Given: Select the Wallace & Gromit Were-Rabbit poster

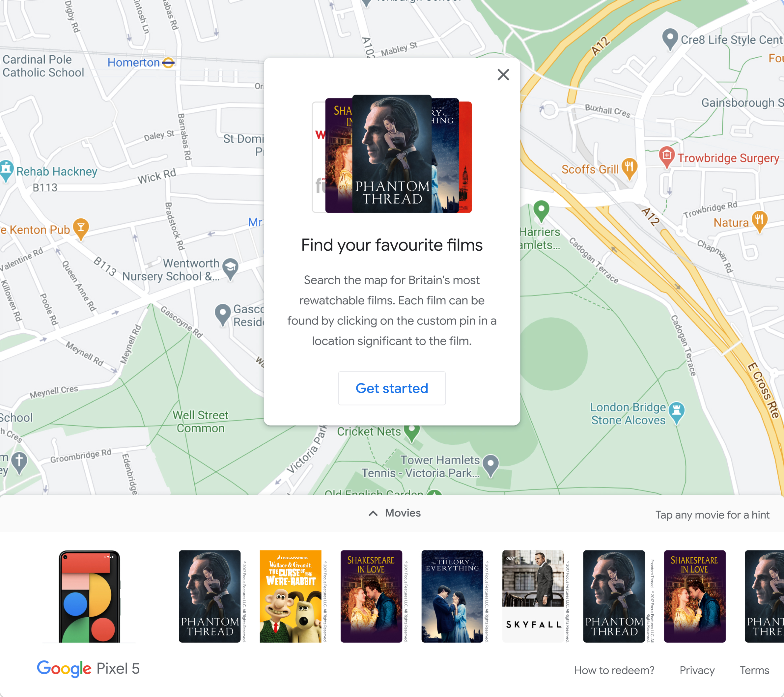Looking at the screenshot, I should (x=290, y=596).
